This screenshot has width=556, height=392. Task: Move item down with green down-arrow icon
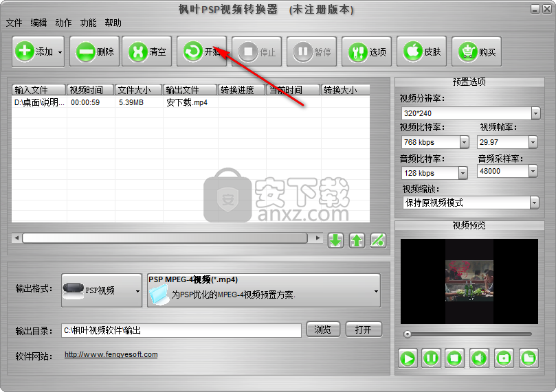pyautogui.click(x=335, y=241)
